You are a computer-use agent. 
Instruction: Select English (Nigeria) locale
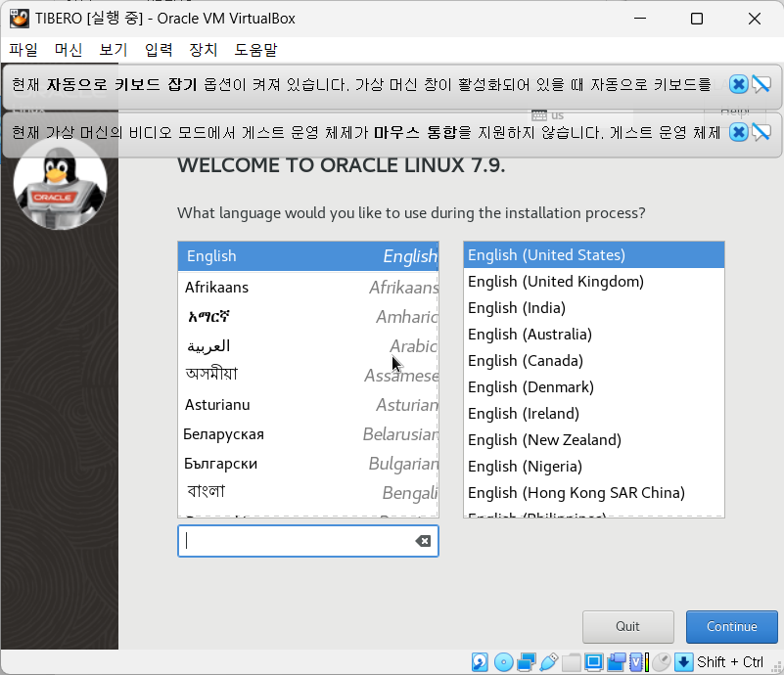pyautogui.click(x=593, y=467)
